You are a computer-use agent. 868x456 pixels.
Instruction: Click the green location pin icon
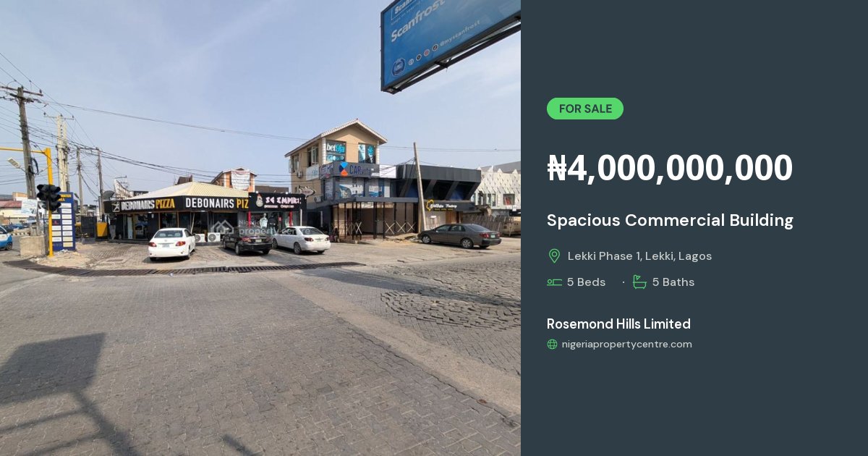click(554, 256)
